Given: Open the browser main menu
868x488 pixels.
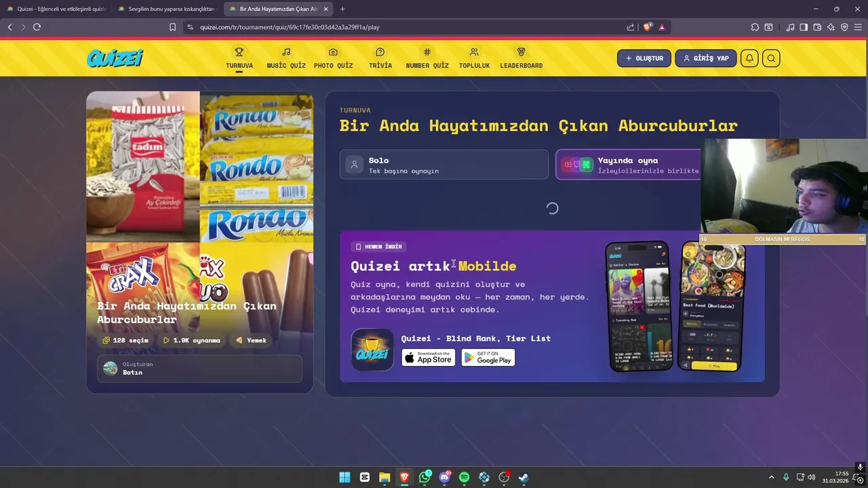Looking at the screenshot, I should [858, 27].
